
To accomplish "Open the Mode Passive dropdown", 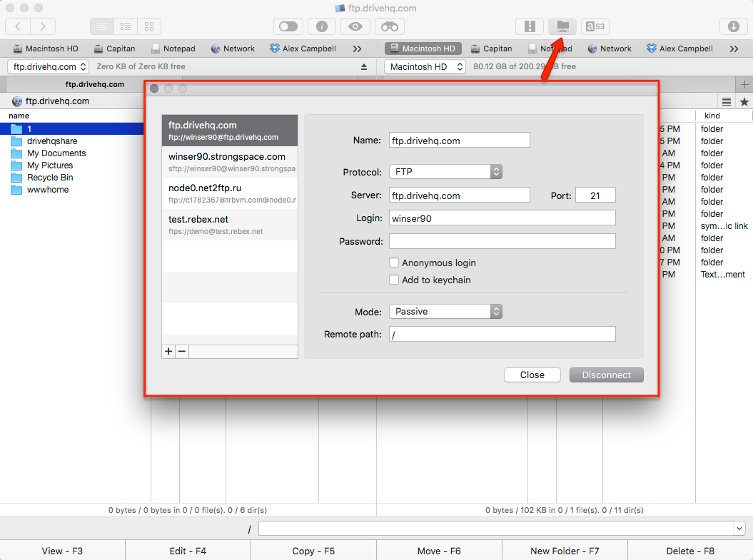I will click(x=445, y=312).
